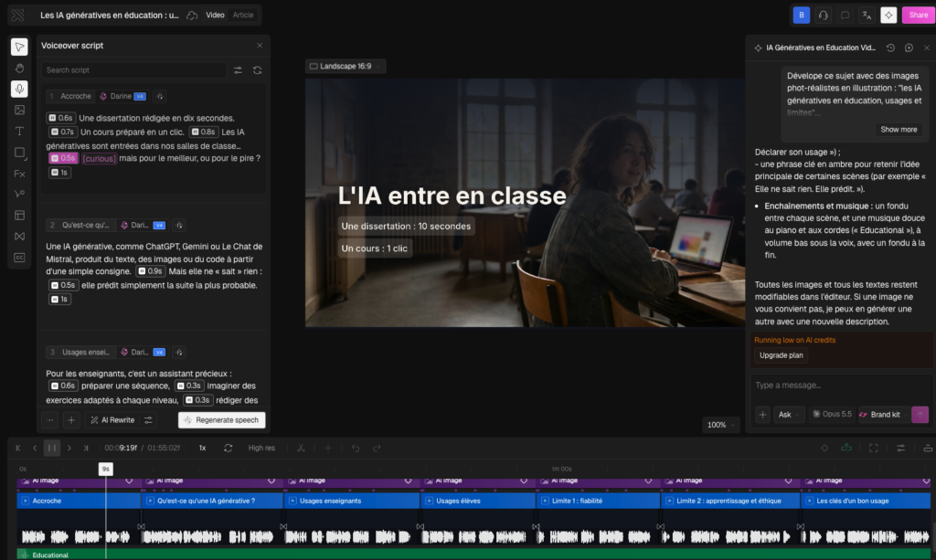
Task: Click Regenerate speech
Action: [221, 420]
